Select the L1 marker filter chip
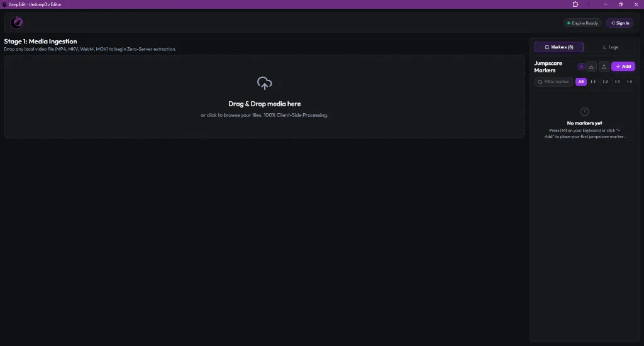Viewport: 644px width, 346px height. [x=593, y=82]
